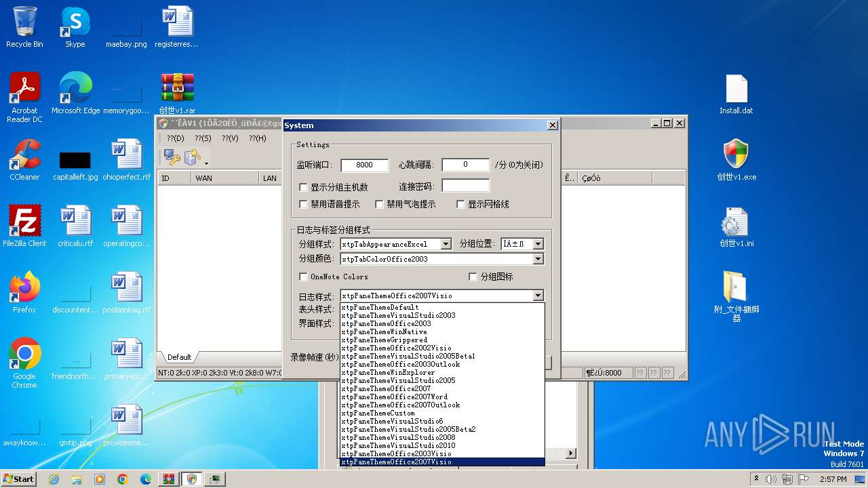Choose xtpPaneThemeOffice2007Word from the list
This screenshot has height=488, width=868.
tap(442, 397)
